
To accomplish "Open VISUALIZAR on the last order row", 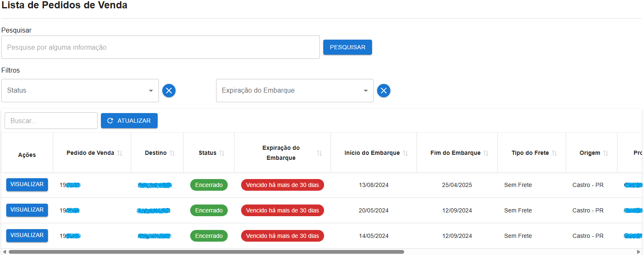I will [x=27, y=235].
